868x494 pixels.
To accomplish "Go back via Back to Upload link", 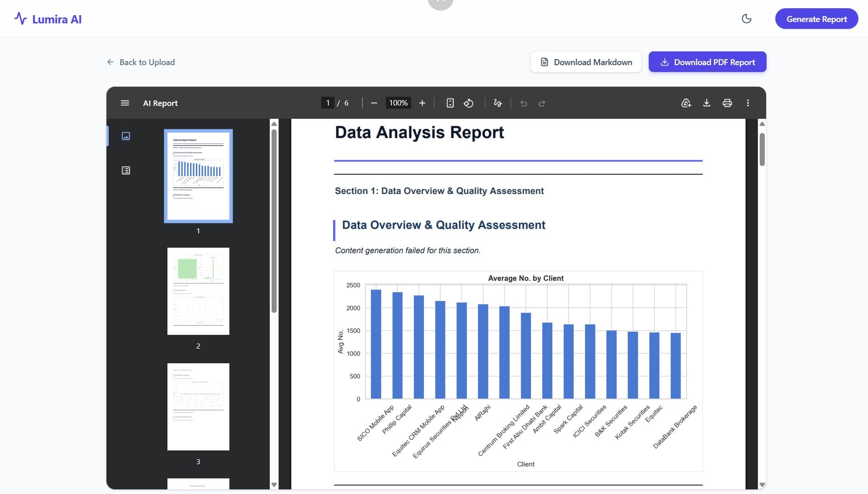I will click(141, 62).
